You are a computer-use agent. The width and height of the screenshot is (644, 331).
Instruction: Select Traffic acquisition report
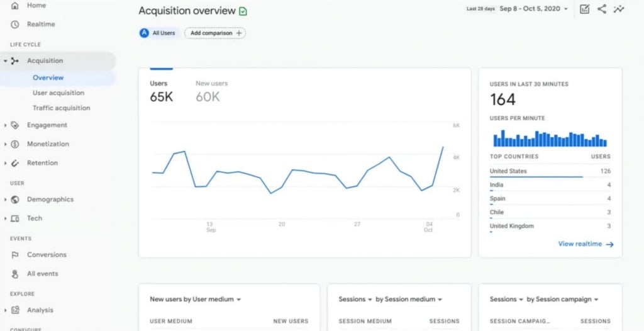click(61, 108)
